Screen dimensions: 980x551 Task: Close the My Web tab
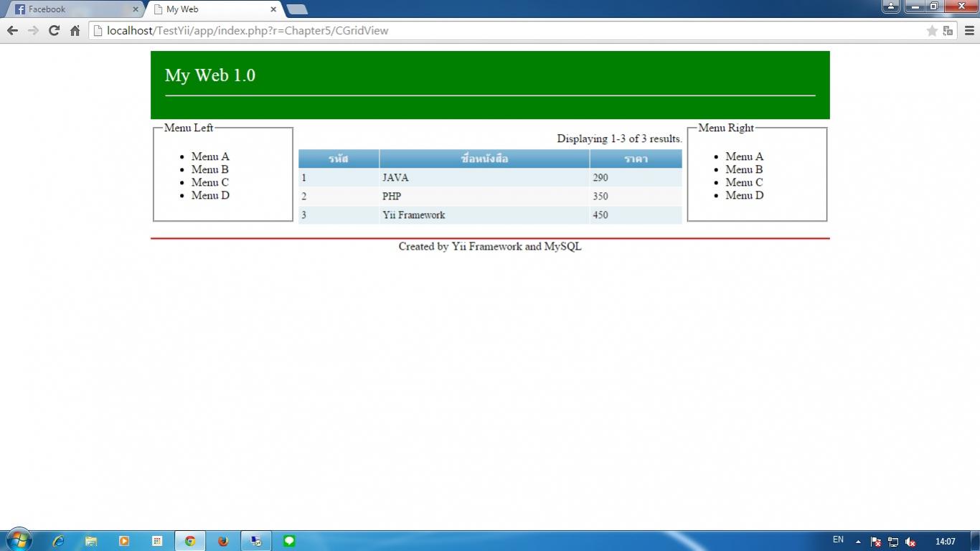[x=273, y=9]
